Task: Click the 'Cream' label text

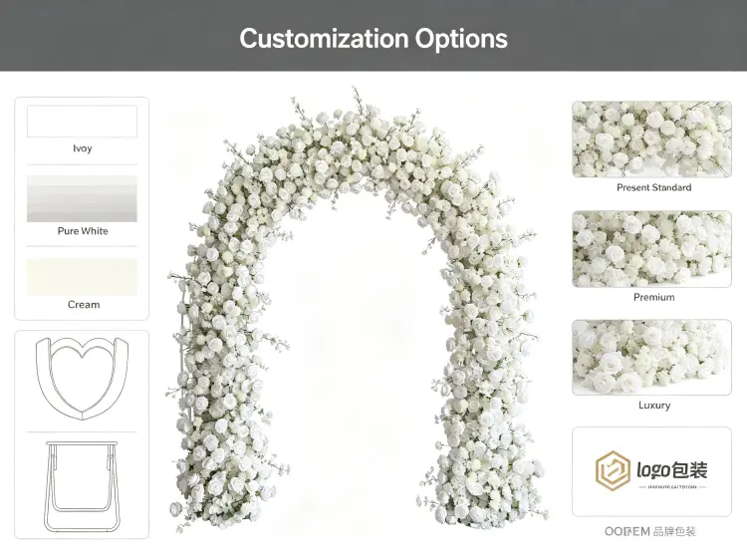Action: 84,305
